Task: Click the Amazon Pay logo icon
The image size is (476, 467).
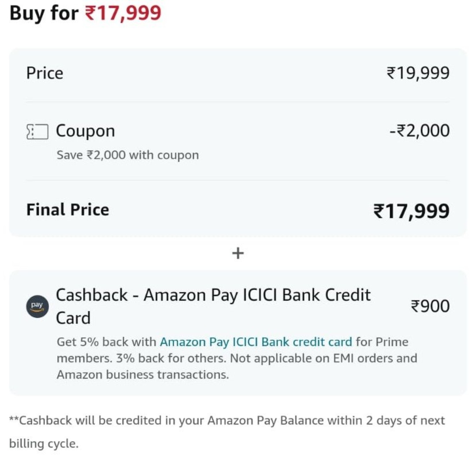Action: point(37,306)
